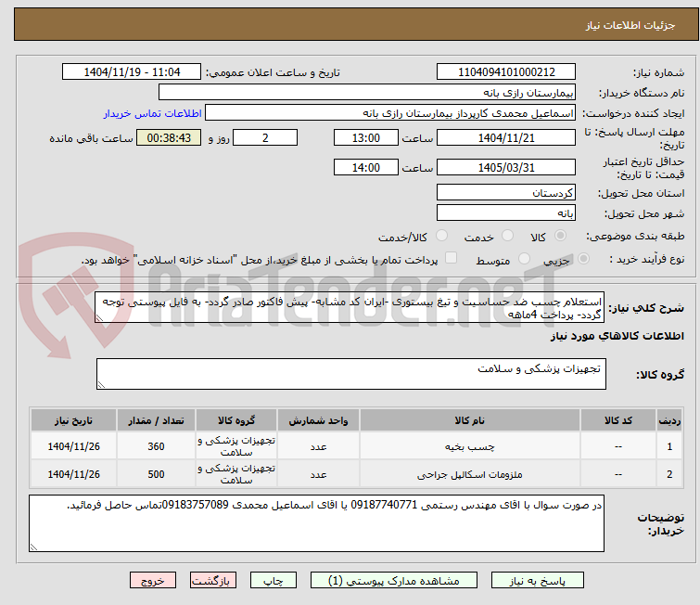Click the need number field 1104094101000212

click(506, 72)
